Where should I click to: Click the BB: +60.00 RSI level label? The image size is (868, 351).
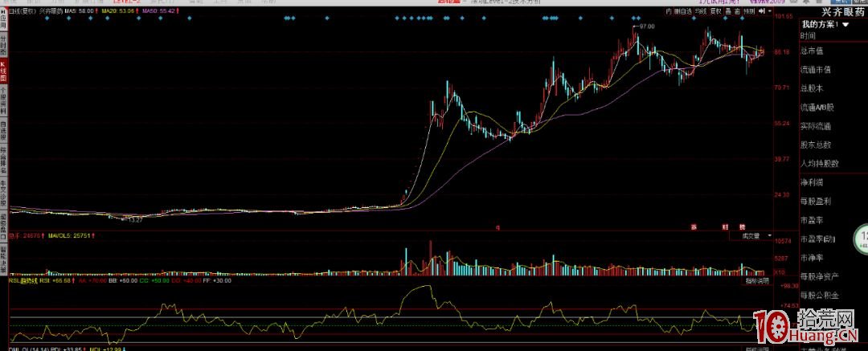point(123,280)
